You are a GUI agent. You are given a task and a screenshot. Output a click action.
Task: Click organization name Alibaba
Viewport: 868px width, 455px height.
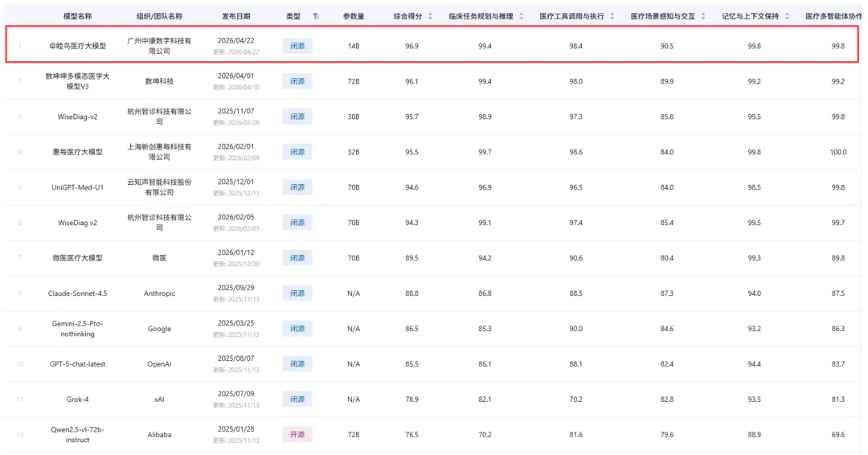pyautogui.click(x=159, y=435)
